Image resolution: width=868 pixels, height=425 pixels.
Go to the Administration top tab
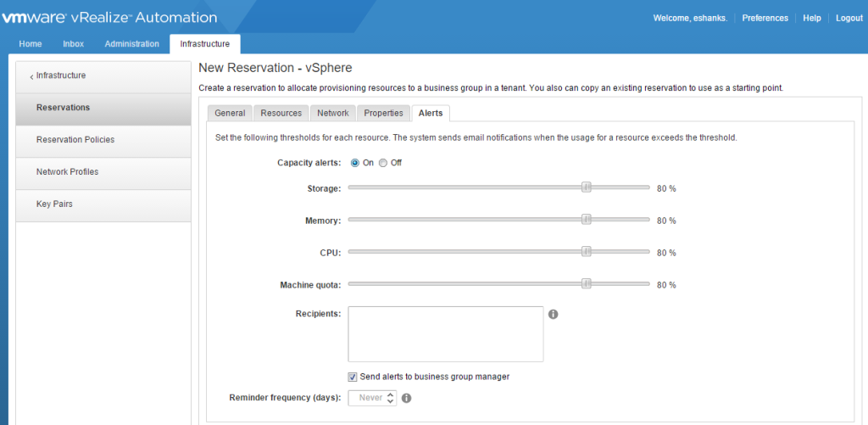pos(131,44)
